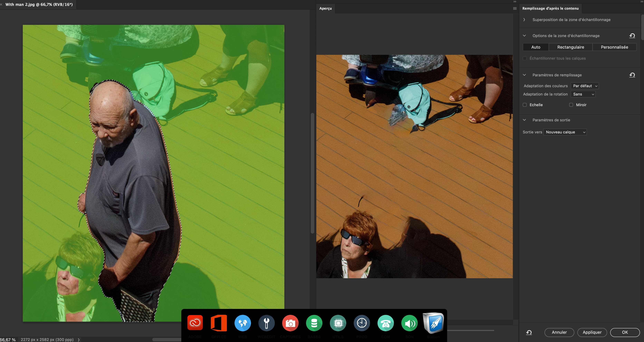The width and height of the screenshot is (644, 342).
Task: Select the Rectangulaire sampling option
Action: click(x=570, y=47)
